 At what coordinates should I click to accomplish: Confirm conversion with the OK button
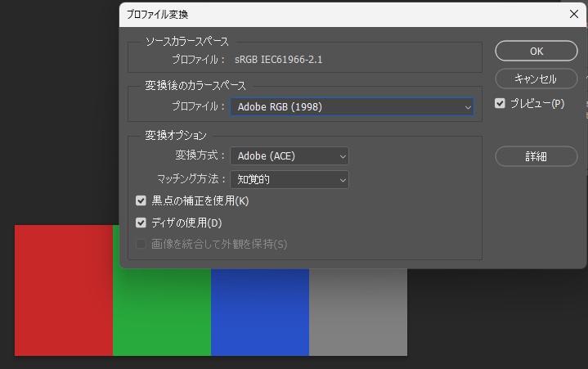click(536, 51)
